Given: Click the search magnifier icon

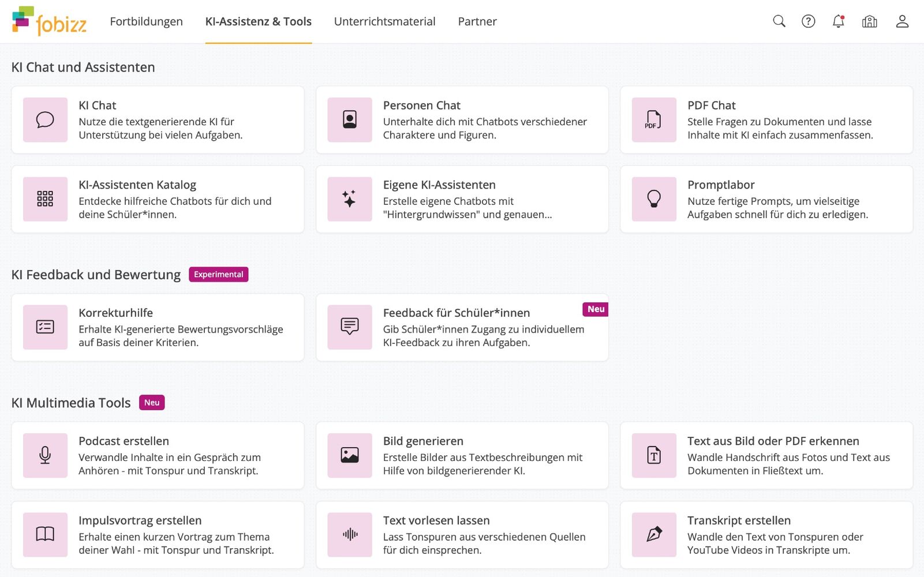Looking at the screenshot, I should coord(779,21).
